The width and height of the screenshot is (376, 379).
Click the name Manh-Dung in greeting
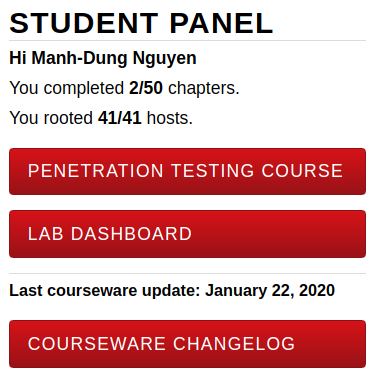pos(79,58)
